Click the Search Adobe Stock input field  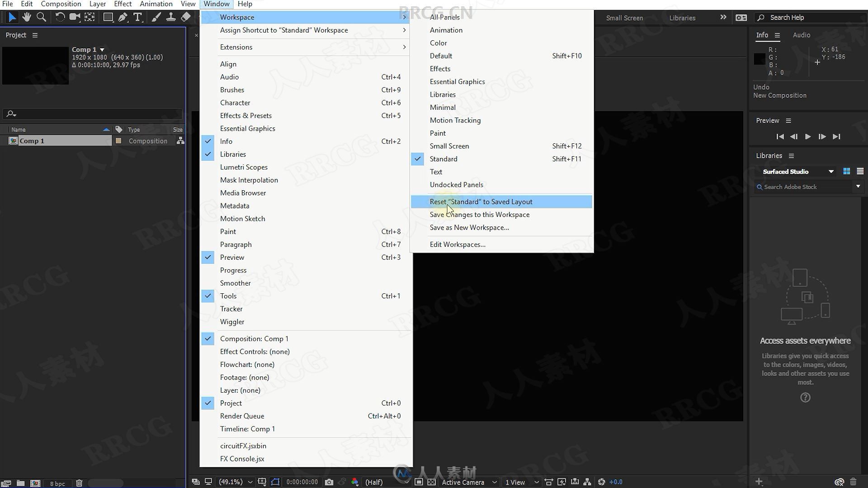click(809, 187)
